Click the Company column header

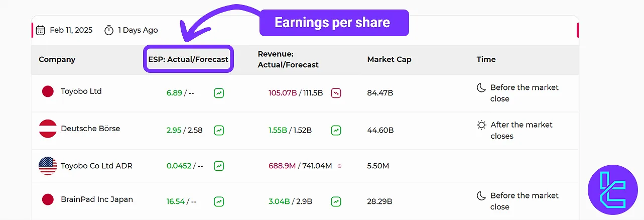(x=57, y=59)
